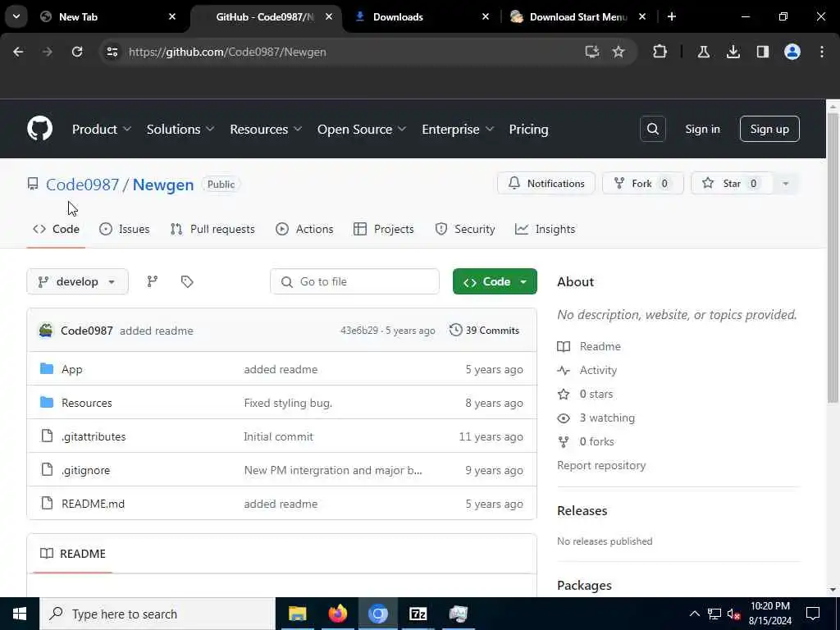Open Chrome three-dot menu

click(822, 52)
